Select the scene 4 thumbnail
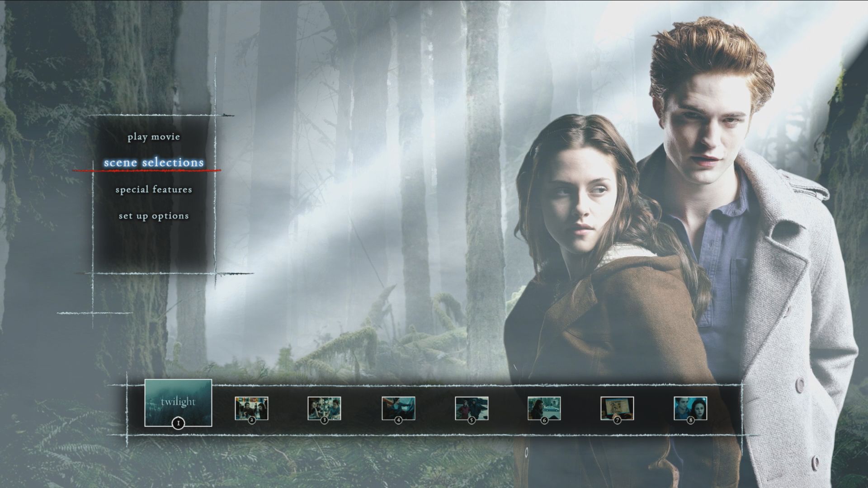 click(x=398, y=408)
